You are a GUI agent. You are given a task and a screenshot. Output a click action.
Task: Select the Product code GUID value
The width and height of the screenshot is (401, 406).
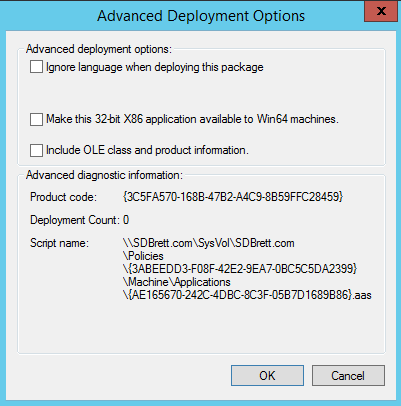233,197
